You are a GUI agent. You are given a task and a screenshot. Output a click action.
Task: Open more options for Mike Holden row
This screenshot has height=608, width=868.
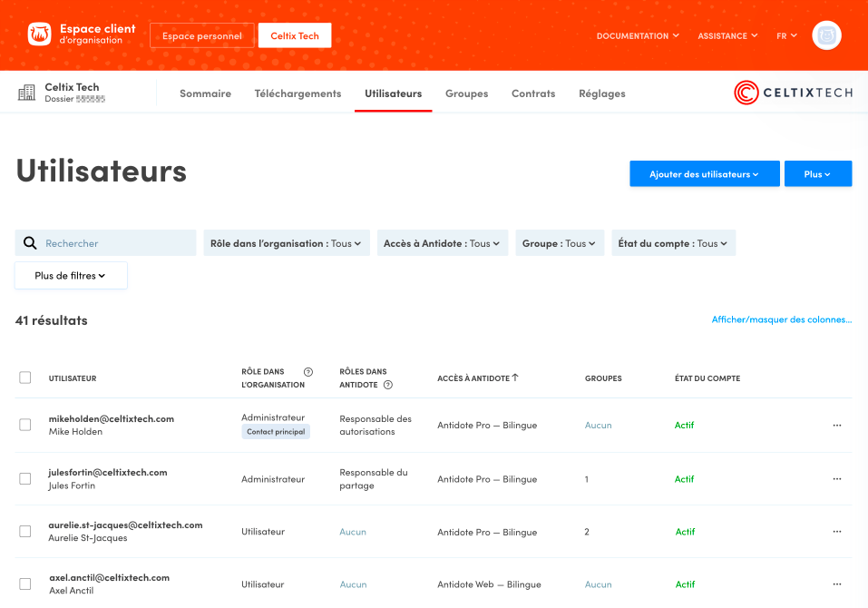pyautogui.click(x=836, y=425)
